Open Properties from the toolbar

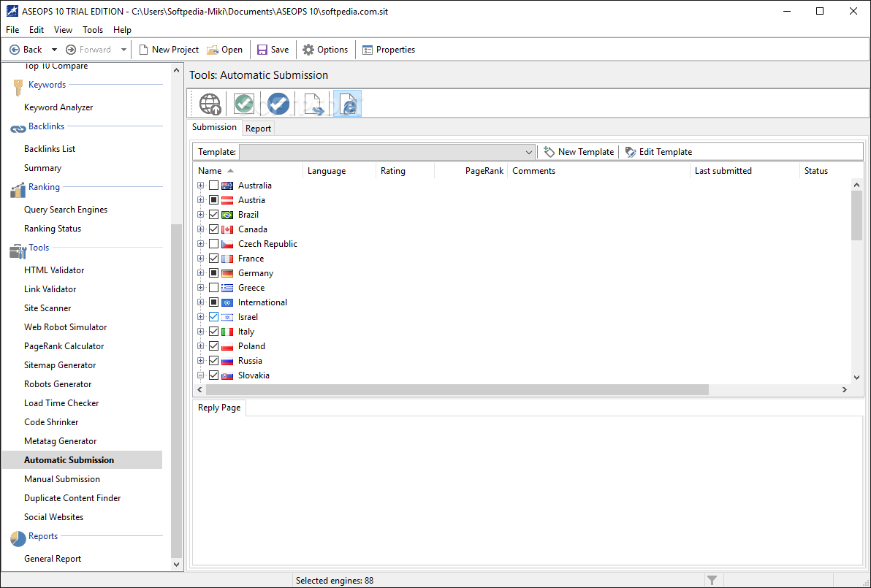pos(389,50)
